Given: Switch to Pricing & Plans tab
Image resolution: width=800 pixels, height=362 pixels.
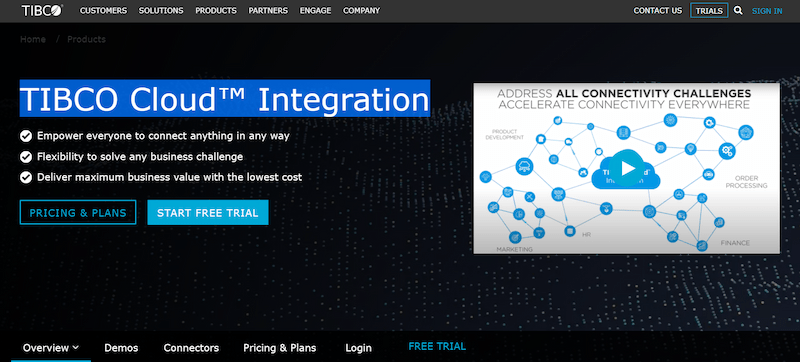Looking at the screenshot, I should [x=280, y=348].
